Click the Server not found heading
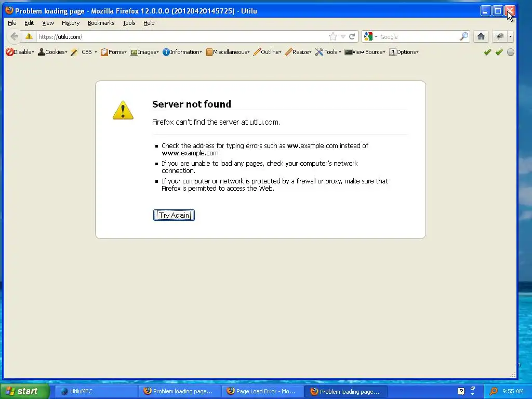 [x=191, y=104]
